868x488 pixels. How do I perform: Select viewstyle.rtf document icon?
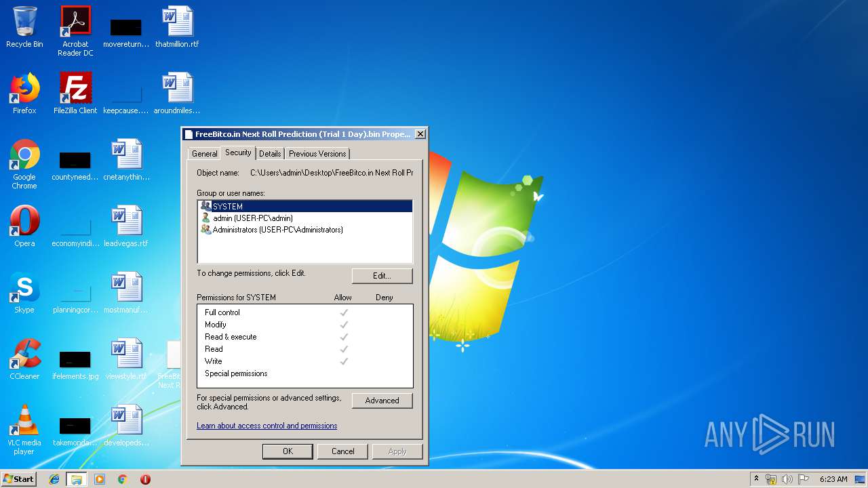click(126, 359)
